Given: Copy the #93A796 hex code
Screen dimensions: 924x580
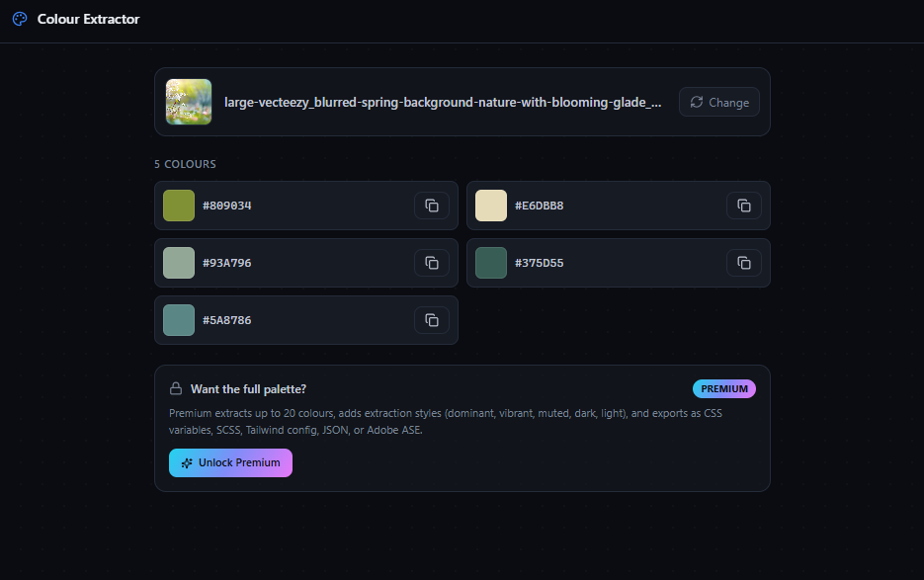Looking at the screenshot, I should coord(432,263).
